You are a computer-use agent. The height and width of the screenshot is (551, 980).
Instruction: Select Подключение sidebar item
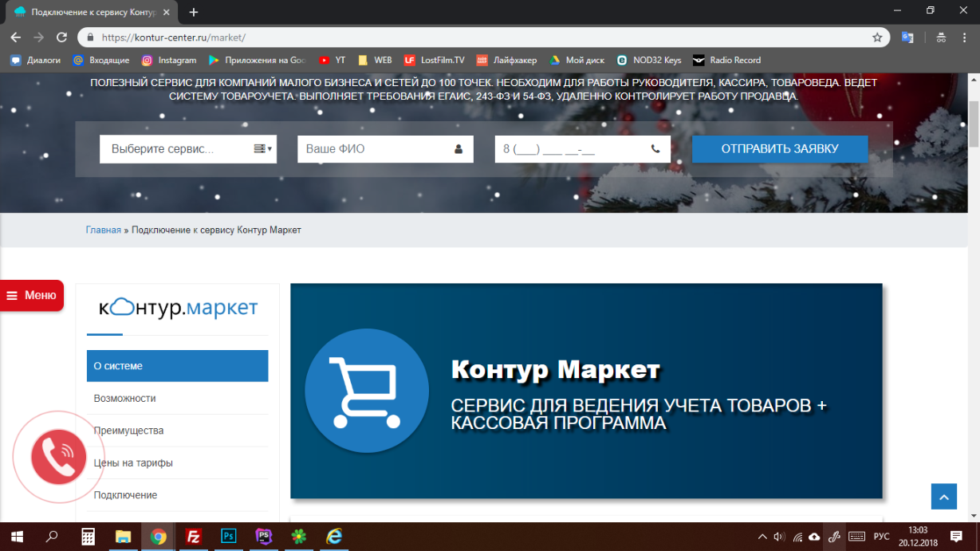pos(177,495)
